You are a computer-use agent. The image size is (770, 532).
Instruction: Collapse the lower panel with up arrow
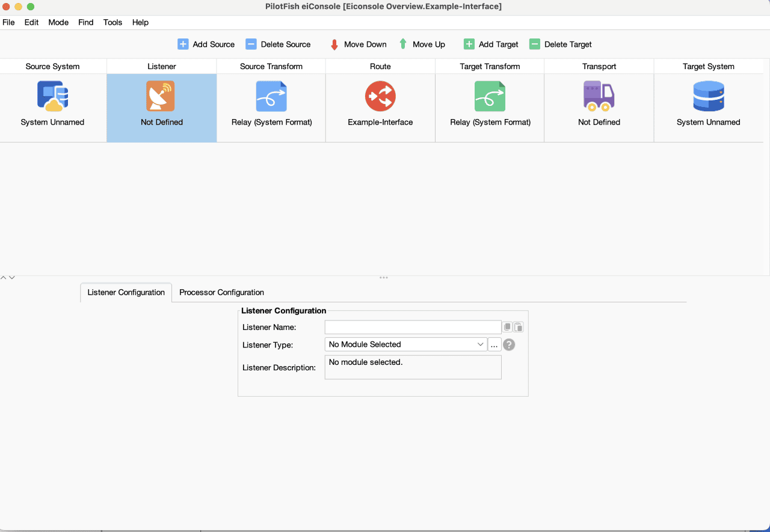pyautogui.click(x=4, y=278)
